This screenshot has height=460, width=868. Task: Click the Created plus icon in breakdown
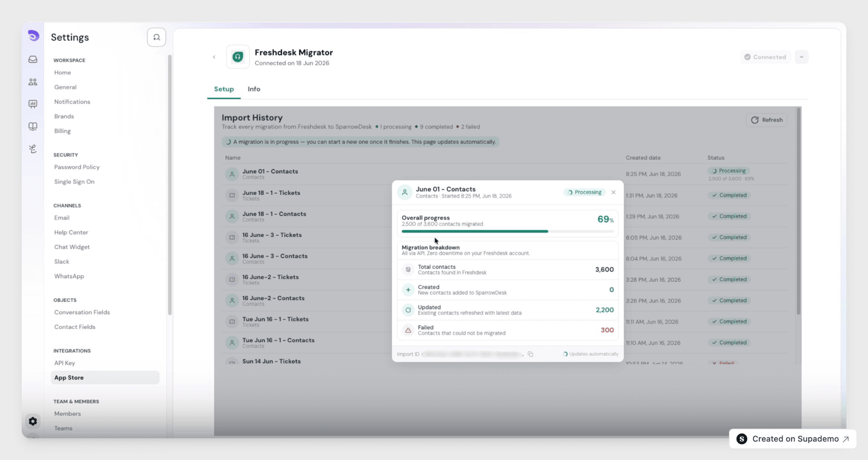point(408,290)
